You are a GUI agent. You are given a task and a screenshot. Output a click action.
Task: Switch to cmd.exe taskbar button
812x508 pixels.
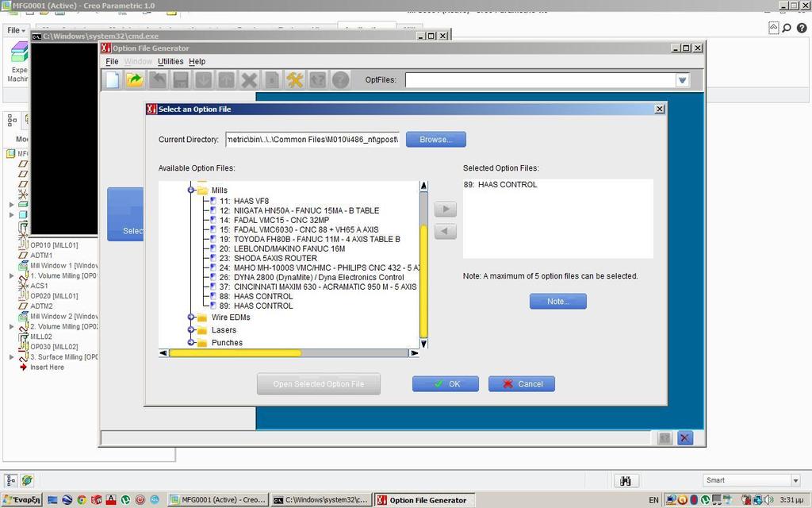(321, 500)
